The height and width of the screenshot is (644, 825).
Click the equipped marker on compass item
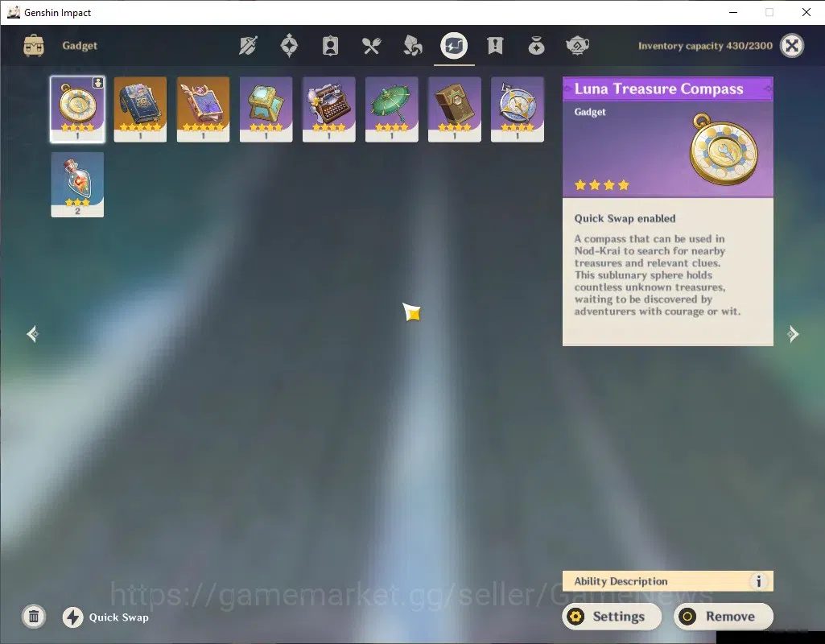[98, 83]
